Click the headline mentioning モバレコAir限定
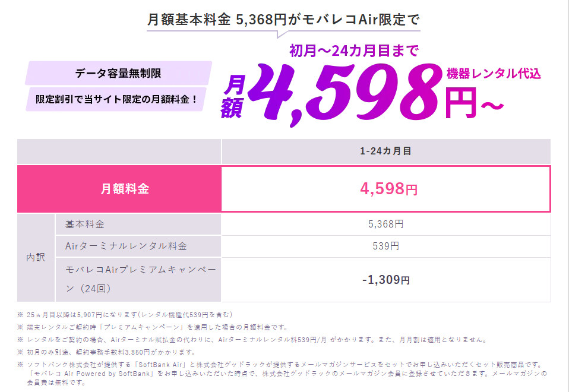 click(283, 19)
